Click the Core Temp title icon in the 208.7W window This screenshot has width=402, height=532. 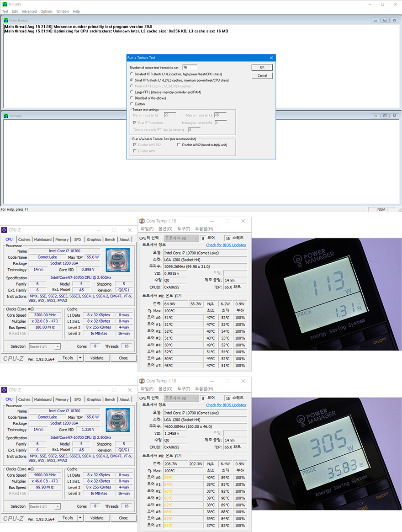[x=142, y=381]
